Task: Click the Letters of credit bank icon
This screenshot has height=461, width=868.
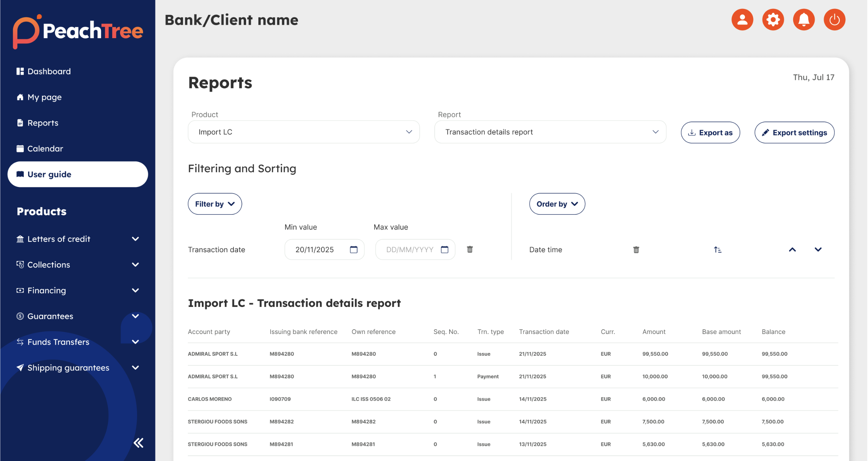Action: (x=20, y=239)
